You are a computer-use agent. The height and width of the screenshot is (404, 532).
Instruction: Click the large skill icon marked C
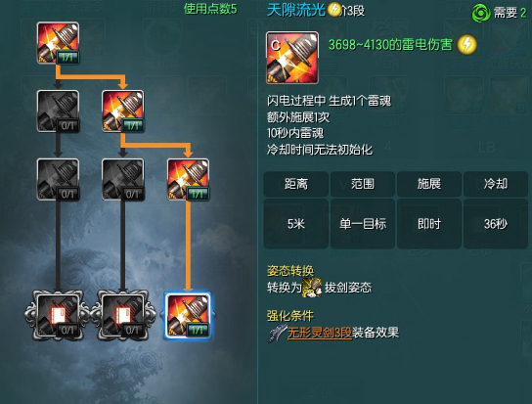coord(292,58)
